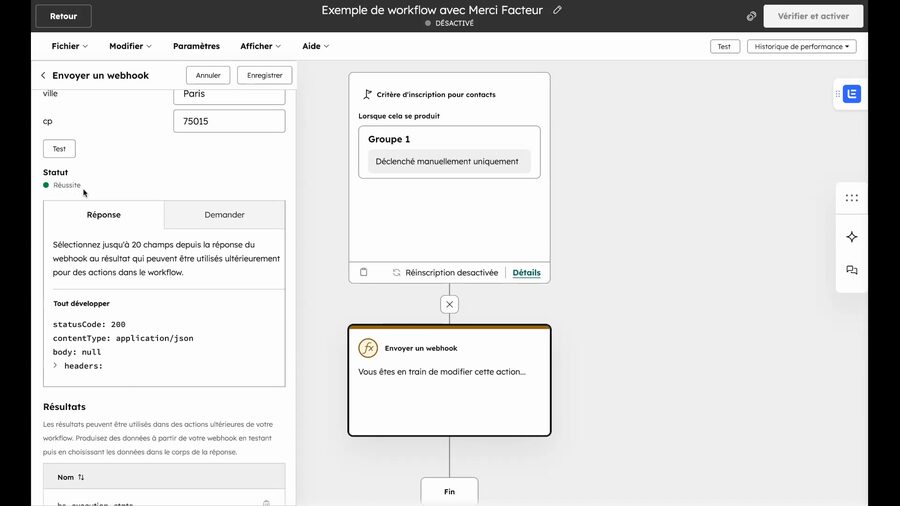Open the Paramètres menu item

click(x=196, y=46)
